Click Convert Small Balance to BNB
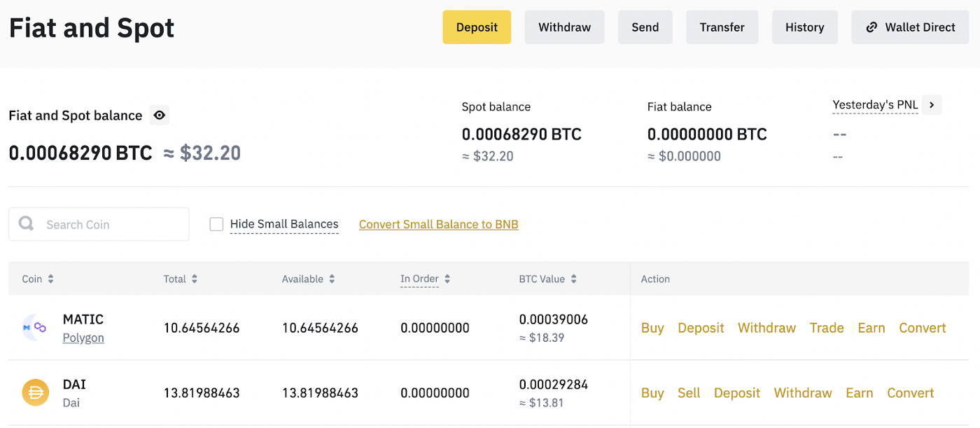980x428 pixels. pos(438,224)
